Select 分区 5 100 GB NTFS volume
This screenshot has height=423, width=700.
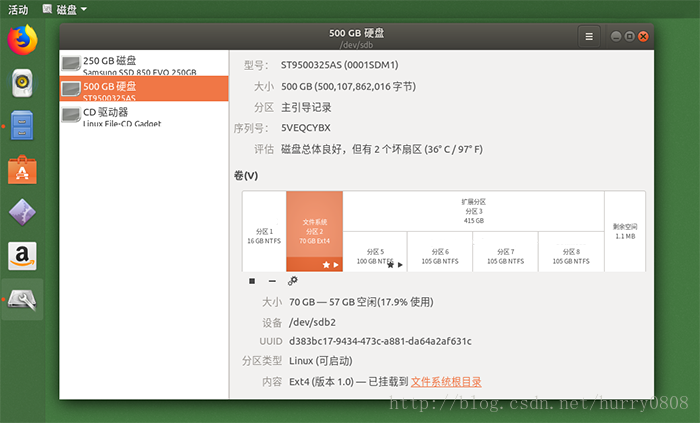[x=375, y=252]
